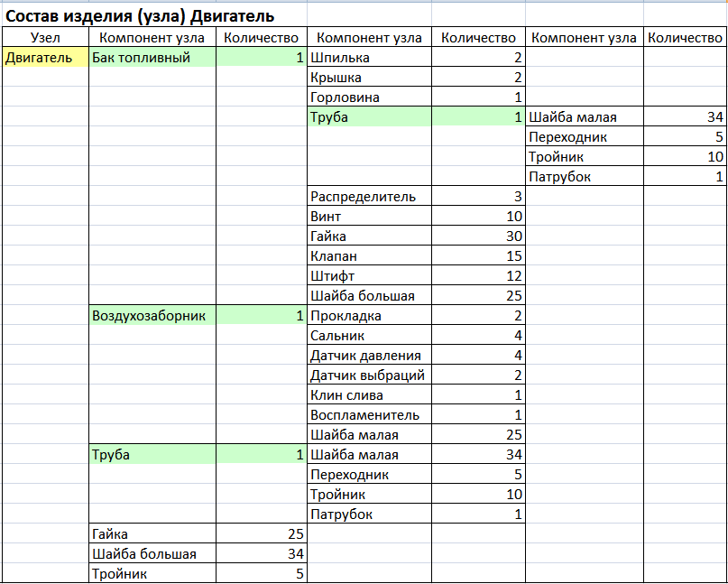The image size is (728, 584).
Task: Click the 'Узел' column header cell
Action: point(45,38)
